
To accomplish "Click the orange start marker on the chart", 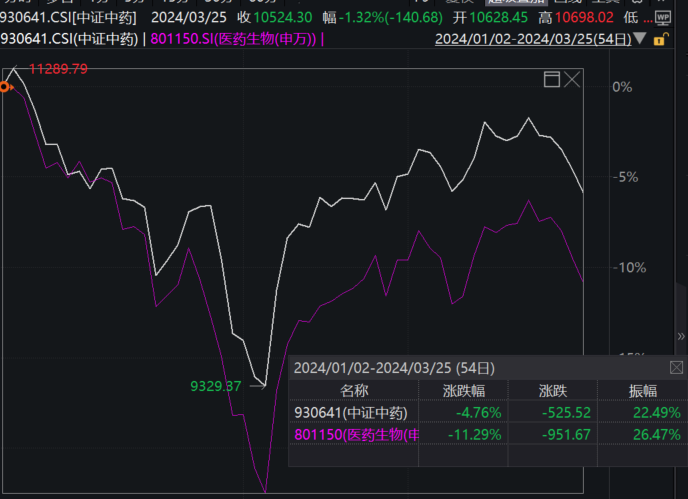I will coord(5,87).
